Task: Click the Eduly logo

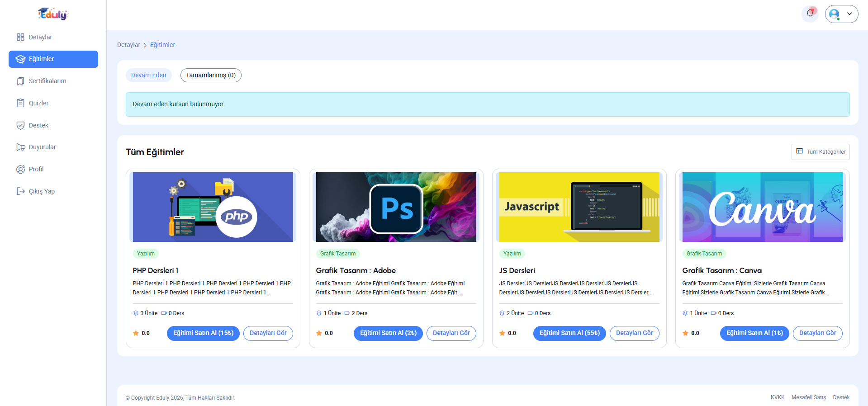Action: point(53,14)
